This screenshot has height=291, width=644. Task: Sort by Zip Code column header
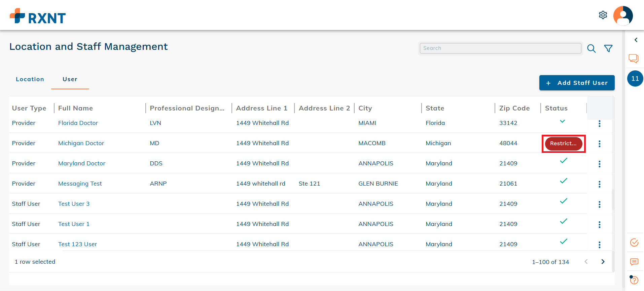[x=514, y=108]
